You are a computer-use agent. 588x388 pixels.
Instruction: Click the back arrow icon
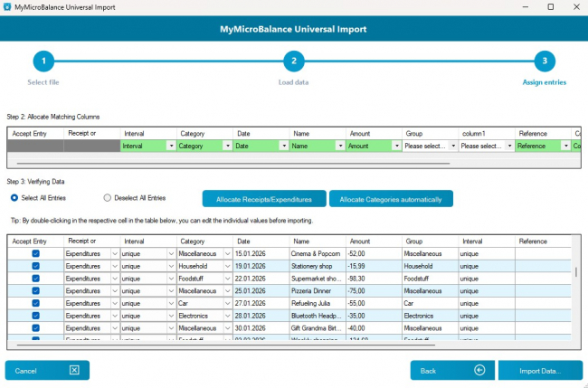479,370
